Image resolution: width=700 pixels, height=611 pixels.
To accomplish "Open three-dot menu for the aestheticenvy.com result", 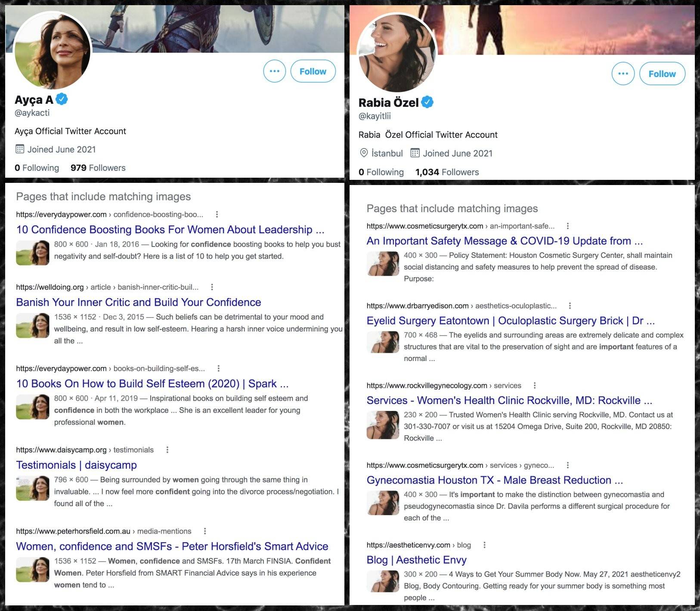I will coord(484,545).
